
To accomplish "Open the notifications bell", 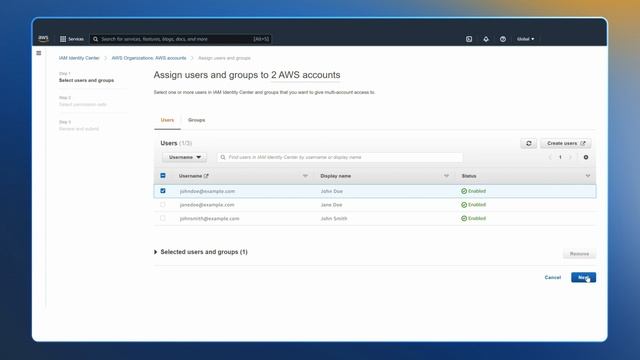I will click(x=486, y=39).
